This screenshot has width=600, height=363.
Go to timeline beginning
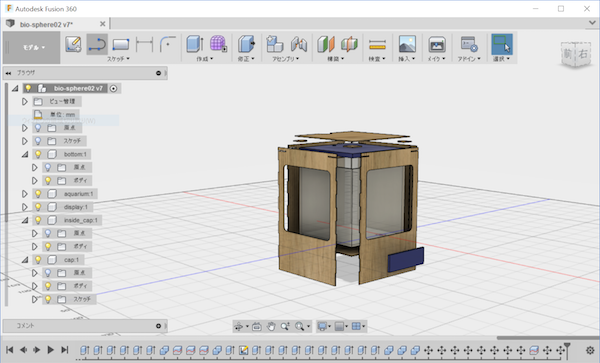[x=10, y=350]
